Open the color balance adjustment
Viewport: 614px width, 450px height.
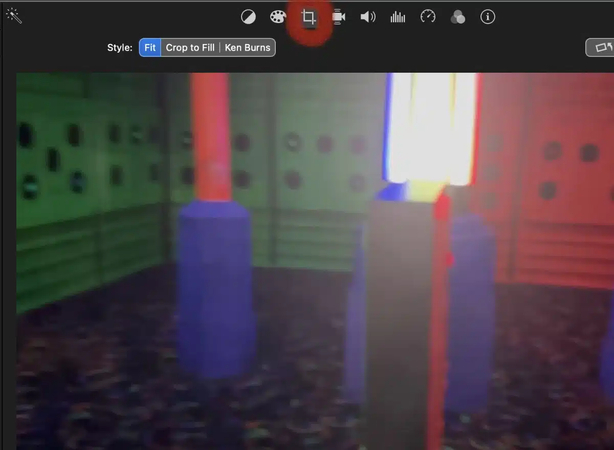click(x=248, y=17)
